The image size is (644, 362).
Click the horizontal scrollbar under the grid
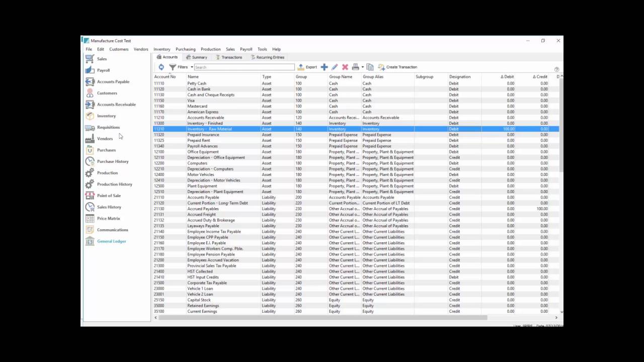[x=322, y=318]
